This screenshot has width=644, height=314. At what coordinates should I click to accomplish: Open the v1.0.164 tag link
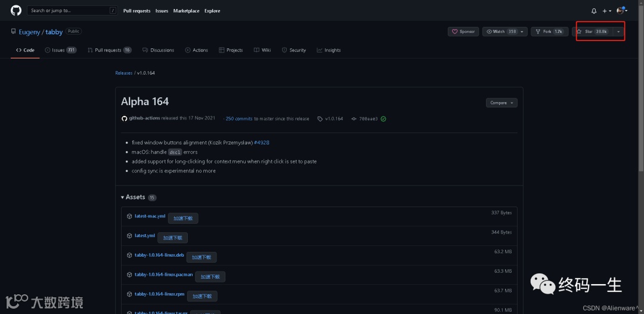[334, 119]
